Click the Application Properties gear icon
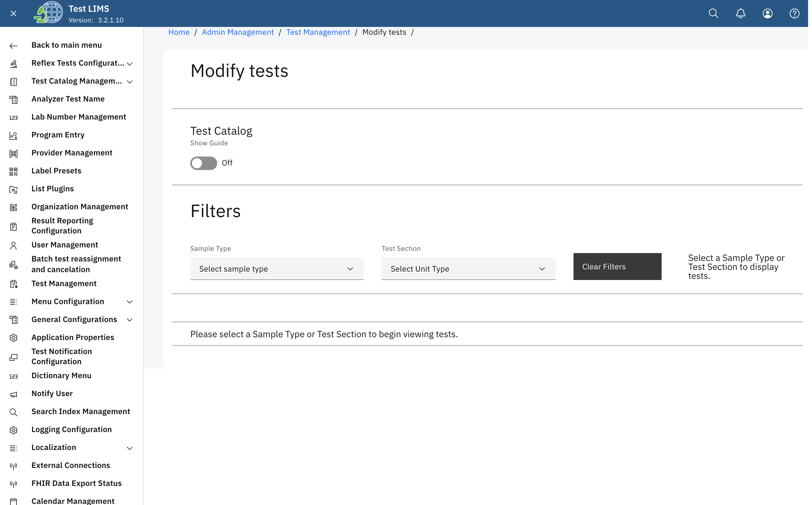 pyautogui.click(x=13, y=338)
